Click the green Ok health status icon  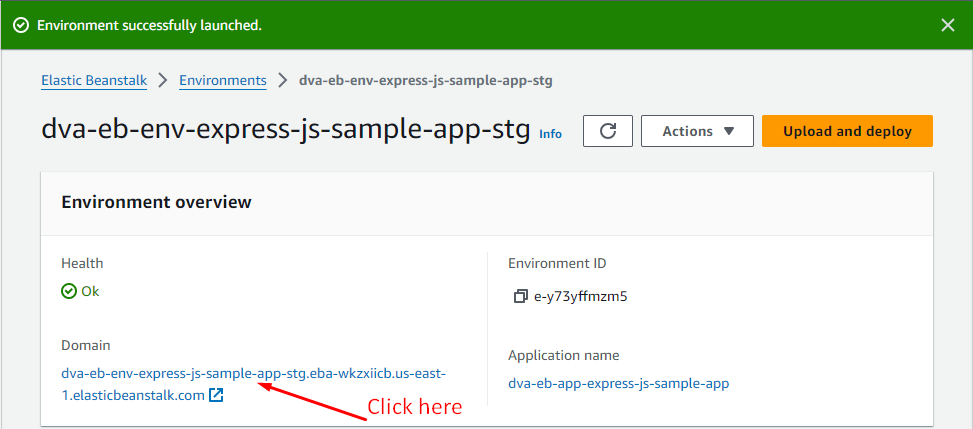coord(69,291)
